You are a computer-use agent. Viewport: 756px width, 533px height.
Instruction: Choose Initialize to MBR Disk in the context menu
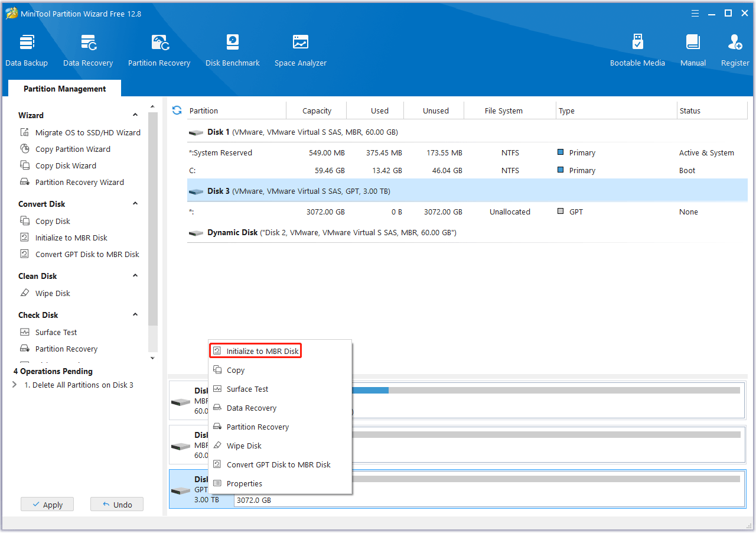(x=256, y=351)
